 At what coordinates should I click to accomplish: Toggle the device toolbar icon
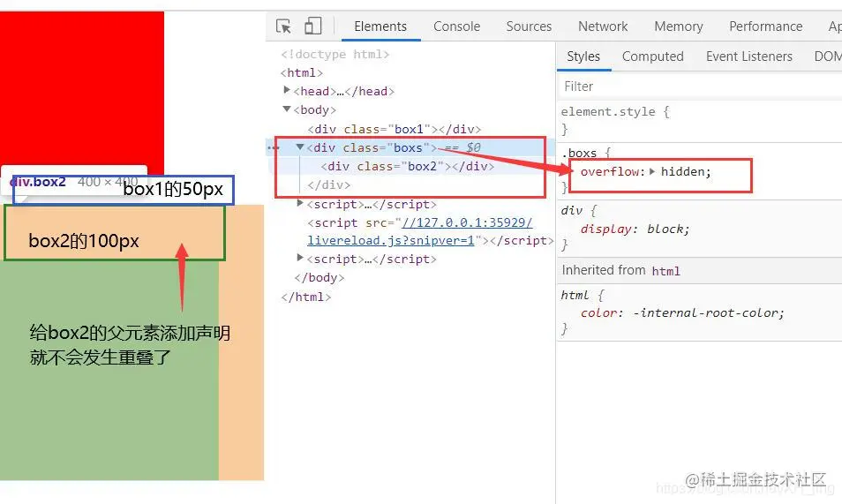[312, 26]
